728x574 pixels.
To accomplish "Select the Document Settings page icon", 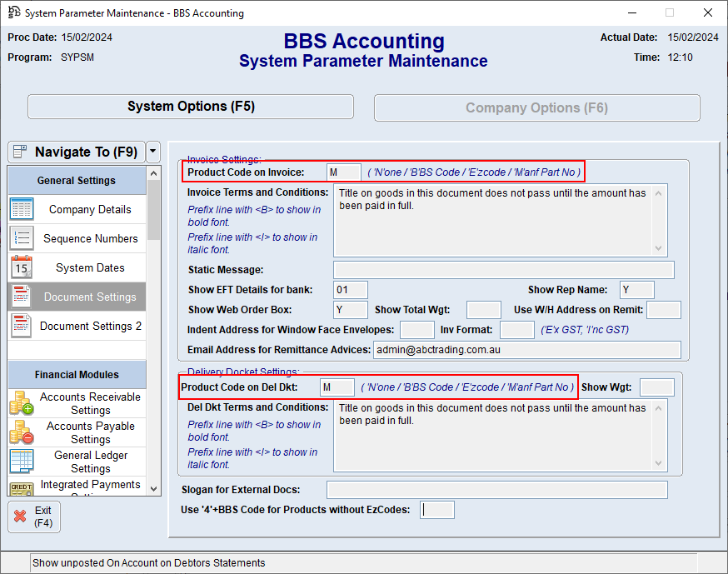I will click(x=20, y=297).
